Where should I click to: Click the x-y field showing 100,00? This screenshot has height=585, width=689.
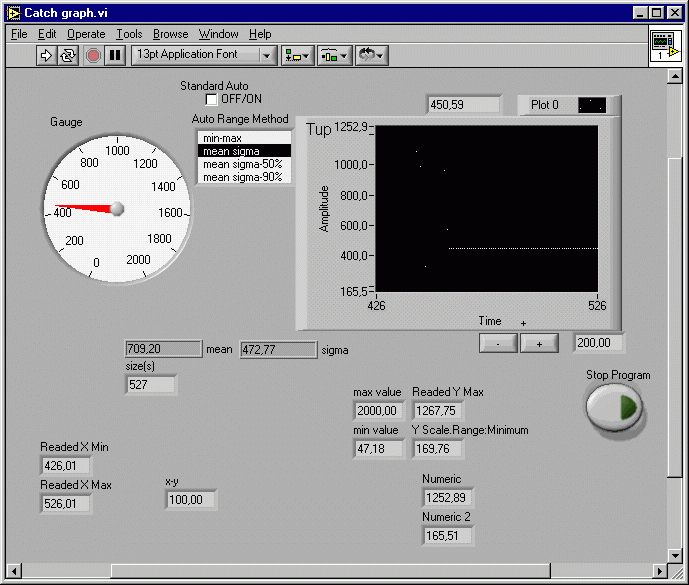(x=191, y=500)
